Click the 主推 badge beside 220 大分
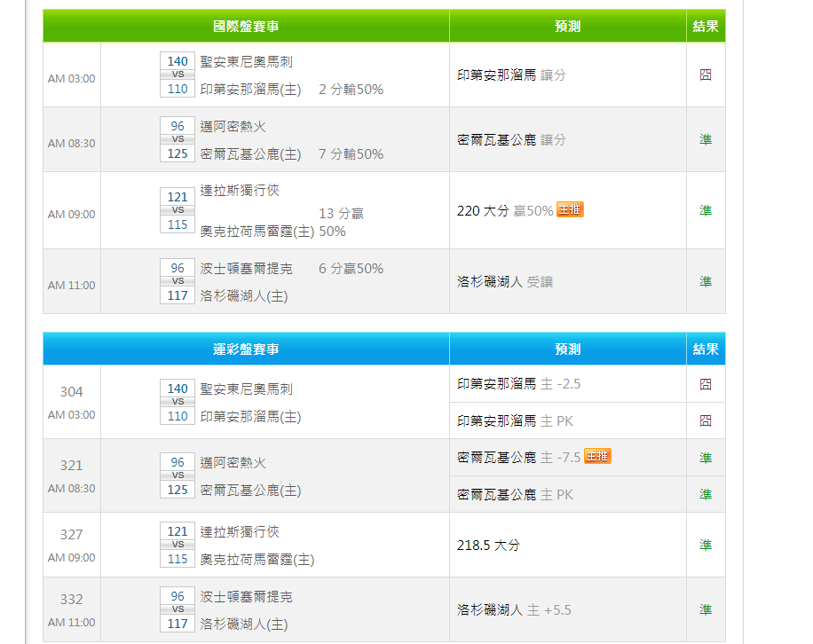Screen dimensions: 813x644 tap(570, 209)
